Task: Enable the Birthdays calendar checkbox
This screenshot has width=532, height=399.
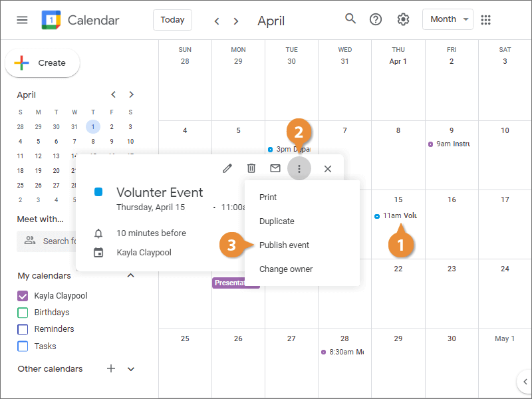Action: point(23,313)
